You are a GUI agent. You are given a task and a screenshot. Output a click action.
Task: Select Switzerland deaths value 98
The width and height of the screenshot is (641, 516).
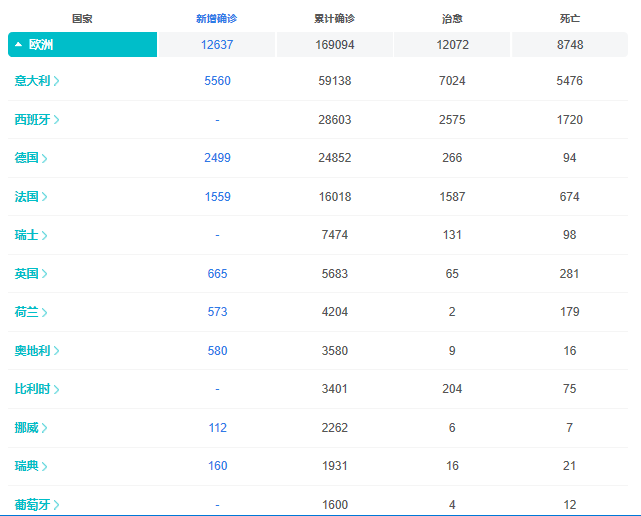[x=569, y=235]
